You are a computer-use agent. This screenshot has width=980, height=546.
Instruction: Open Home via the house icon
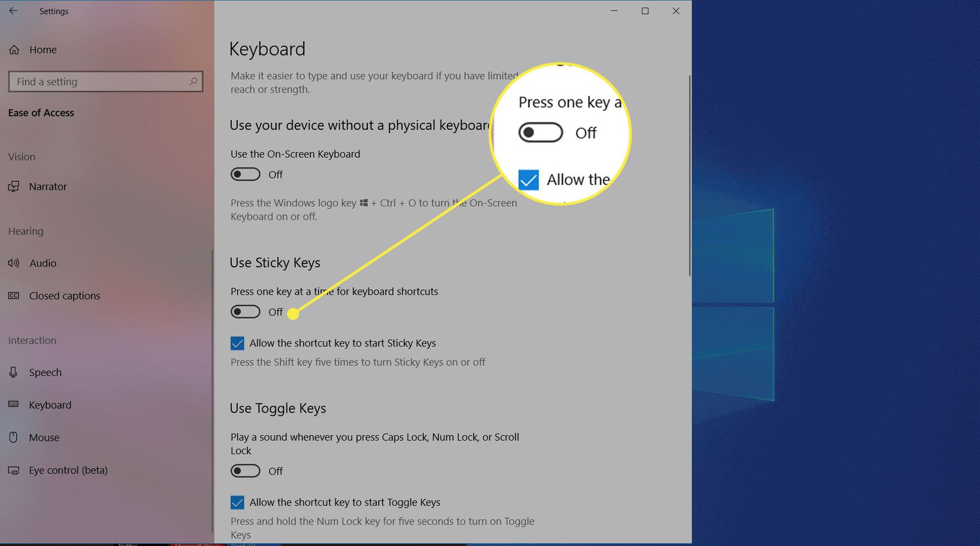[x=14, y=50]
